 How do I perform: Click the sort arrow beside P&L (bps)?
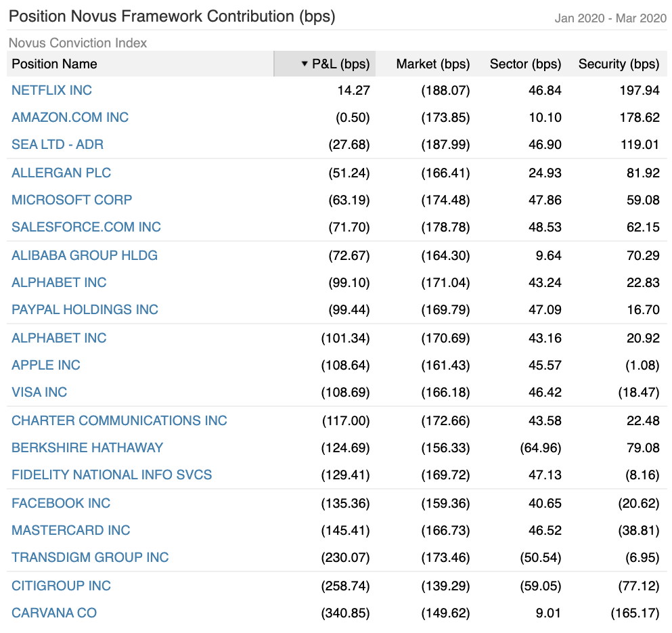point(305,64)
